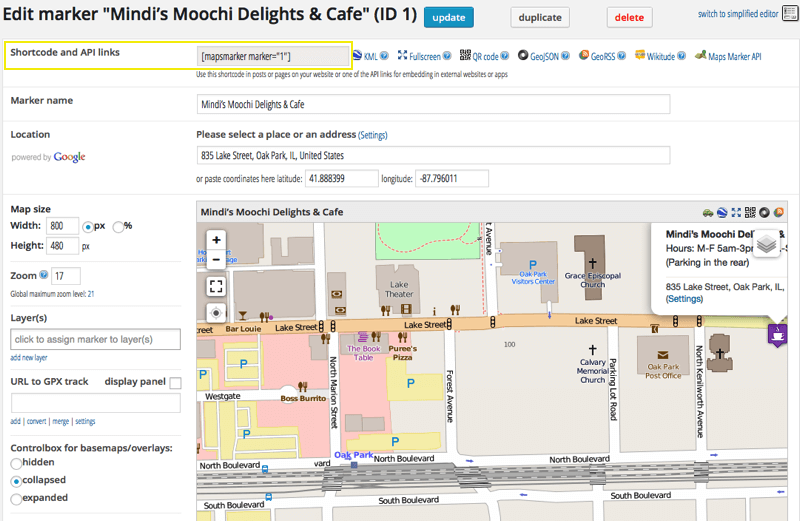Click the GPX convert link
Viewport: 800px width, 521px height.
[x=36, y=421]
